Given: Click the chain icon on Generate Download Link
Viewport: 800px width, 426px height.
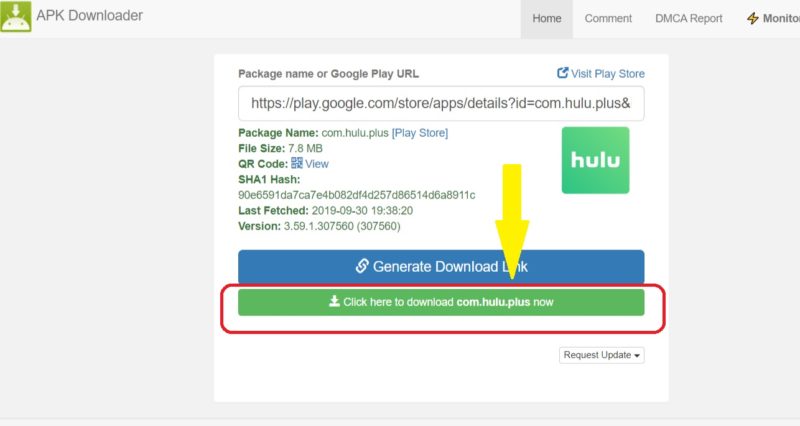Looking at the screenshot, I should click(x=362, y=267).
